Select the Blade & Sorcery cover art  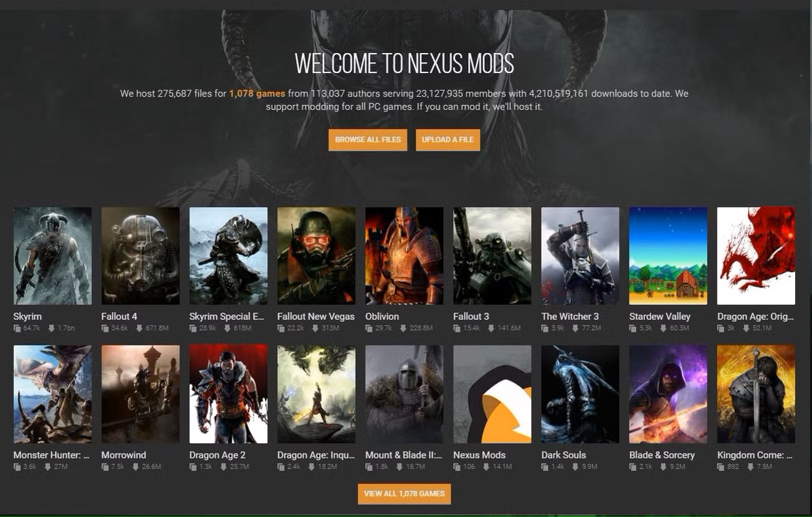tap(668, 394)
